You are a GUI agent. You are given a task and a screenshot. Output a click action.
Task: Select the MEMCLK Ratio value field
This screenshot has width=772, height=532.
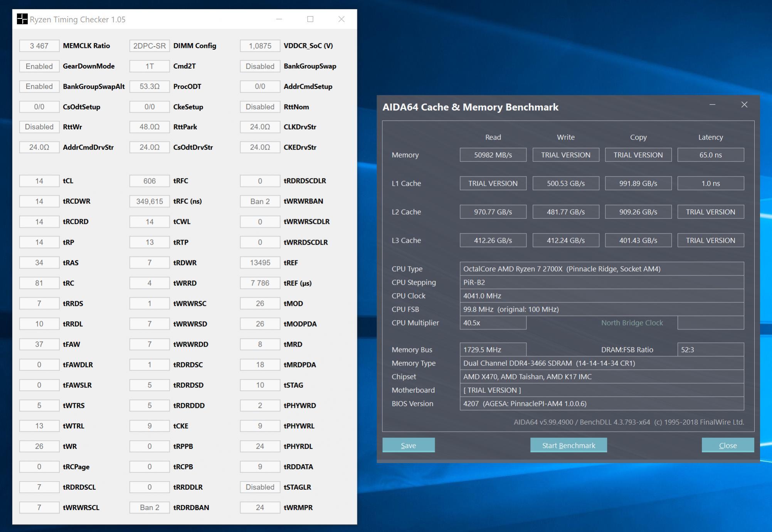39,46
